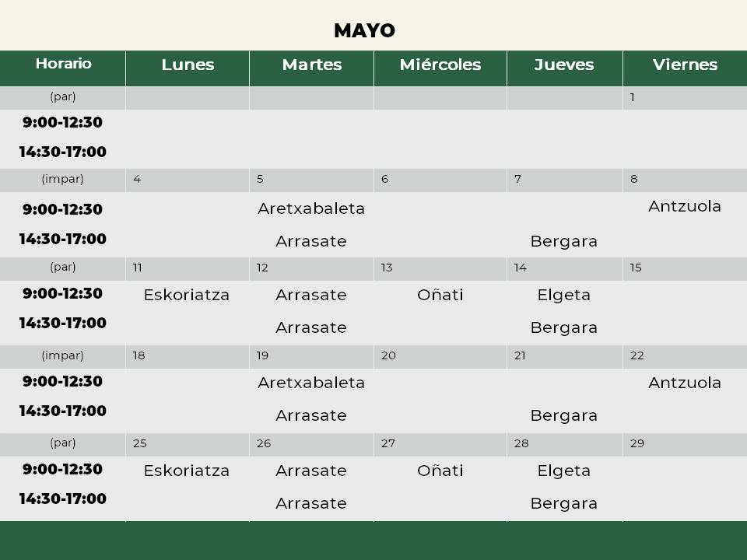Select Aretxabaleta entry on Tuesday the 5th
This screenshot has height=560, width=747.
(311, 208)
